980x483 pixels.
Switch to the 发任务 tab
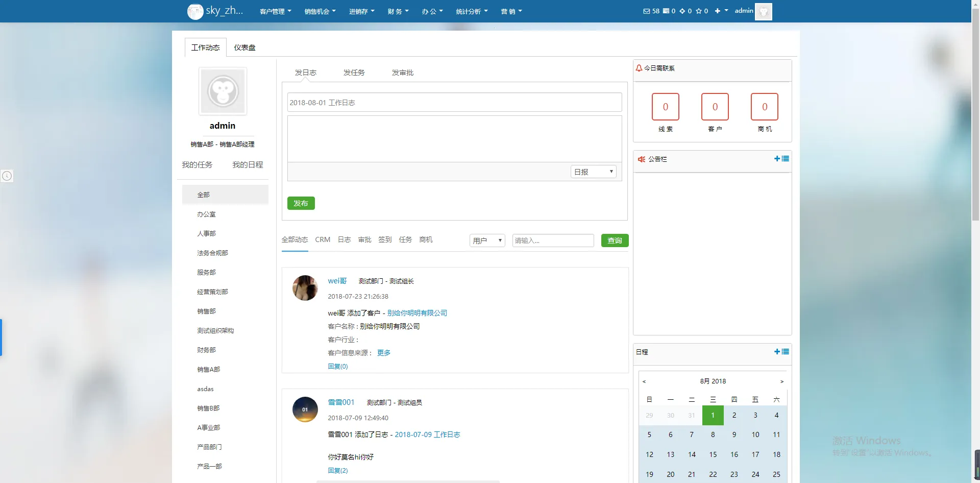tap(354, 73)
